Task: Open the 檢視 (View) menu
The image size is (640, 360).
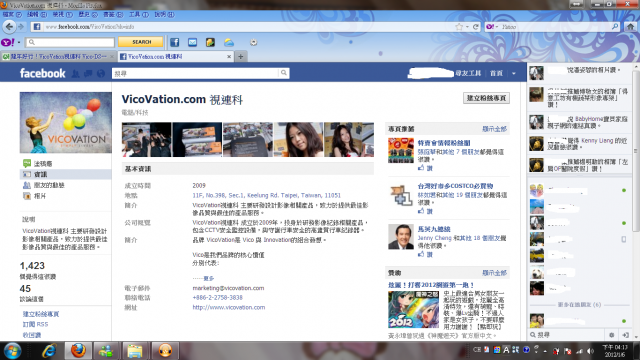Action: 62,15
